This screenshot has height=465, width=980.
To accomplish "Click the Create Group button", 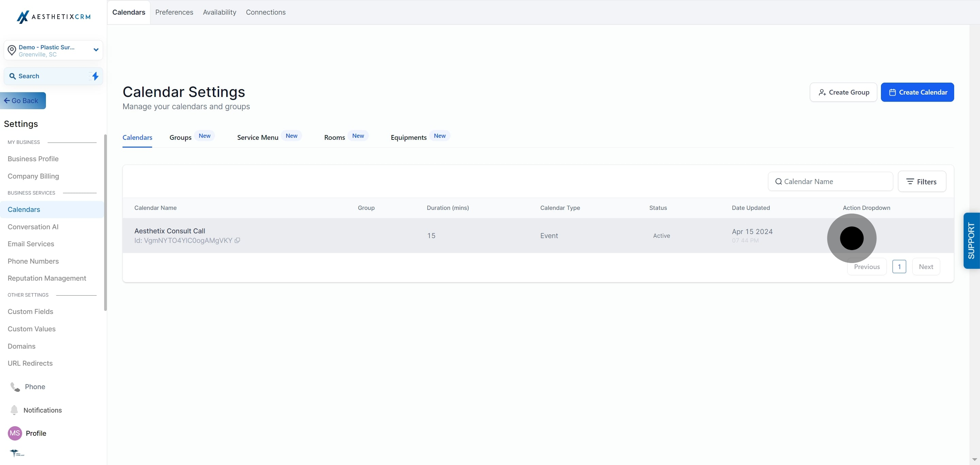I will (843, 92).
